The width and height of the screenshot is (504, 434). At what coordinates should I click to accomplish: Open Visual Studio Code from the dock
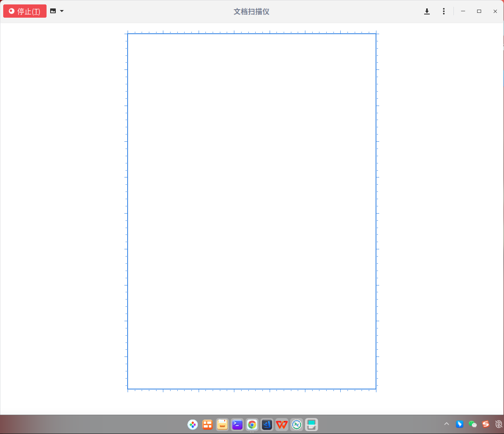click(x=267, y=424)
